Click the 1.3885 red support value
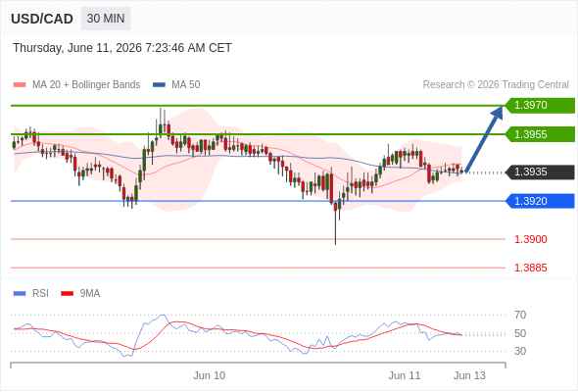This screenshot has width=578, height=392. coord(530,268)
